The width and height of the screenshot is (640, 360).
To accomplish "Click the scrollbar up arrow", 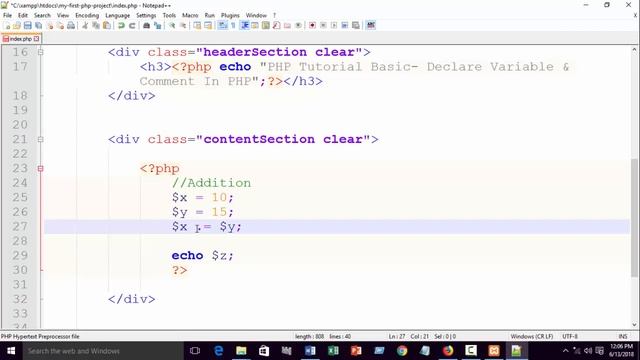I will 634,50.
